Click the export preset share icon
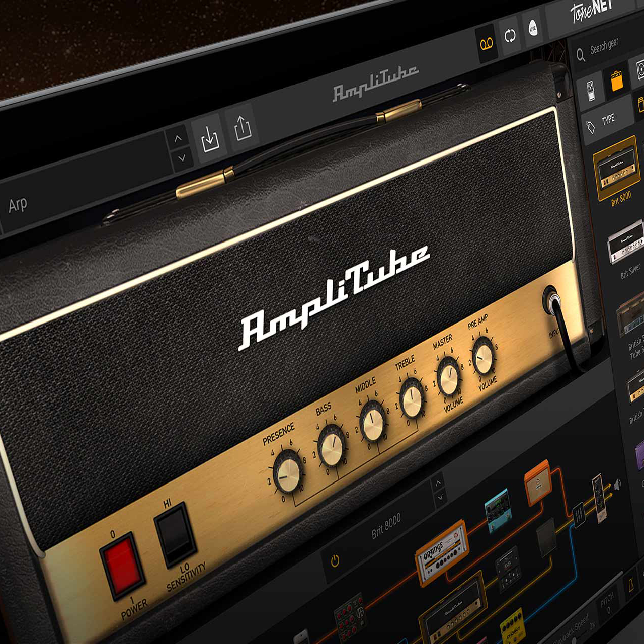This screenshot has height=644, width=644. [x=242, y=129]
